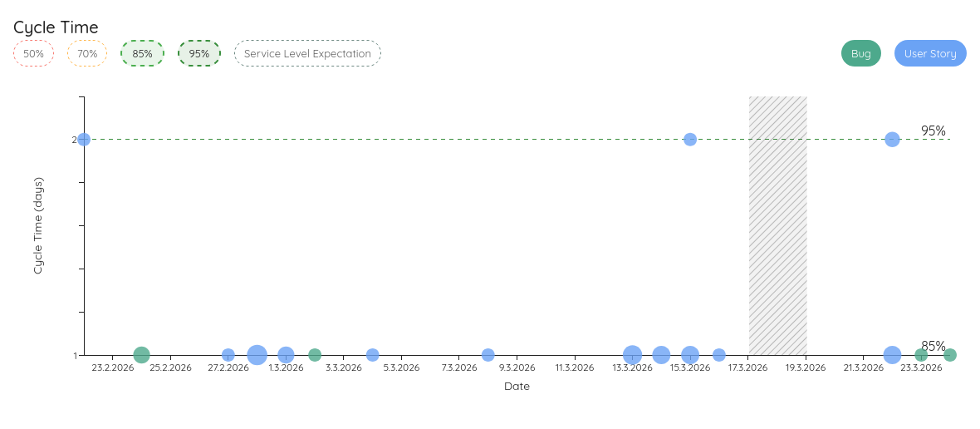The width and height of the screenshot is (980, 429).
Task: Click the two-day bubble at 15.3.2026
Action: [x=690, y=139]
